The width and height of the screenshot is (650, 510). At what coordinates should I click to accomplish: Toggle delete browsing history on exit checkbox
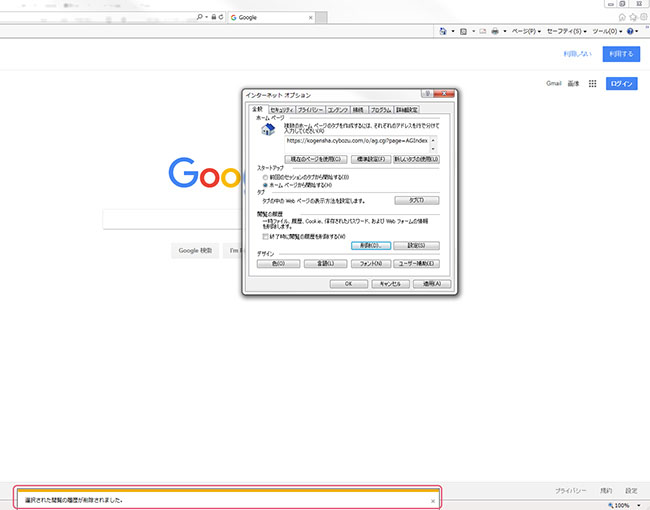coord(265,236)
